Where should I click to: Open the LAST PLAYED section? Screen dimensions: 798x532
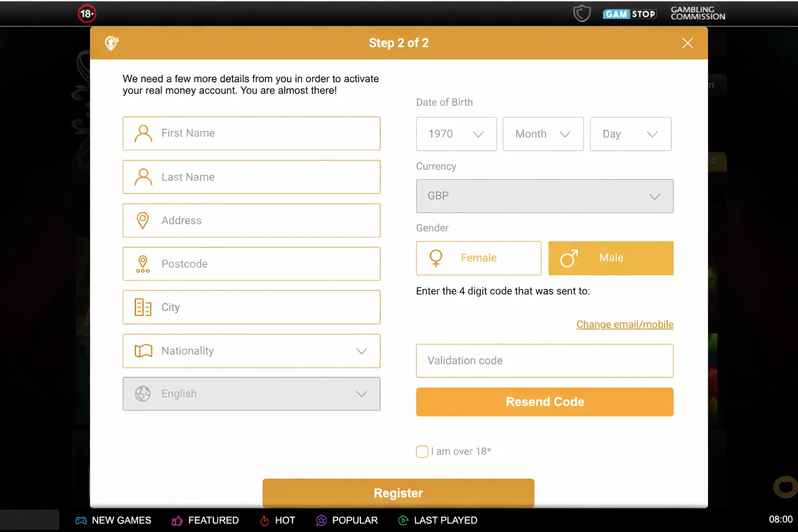pos(437,520)
